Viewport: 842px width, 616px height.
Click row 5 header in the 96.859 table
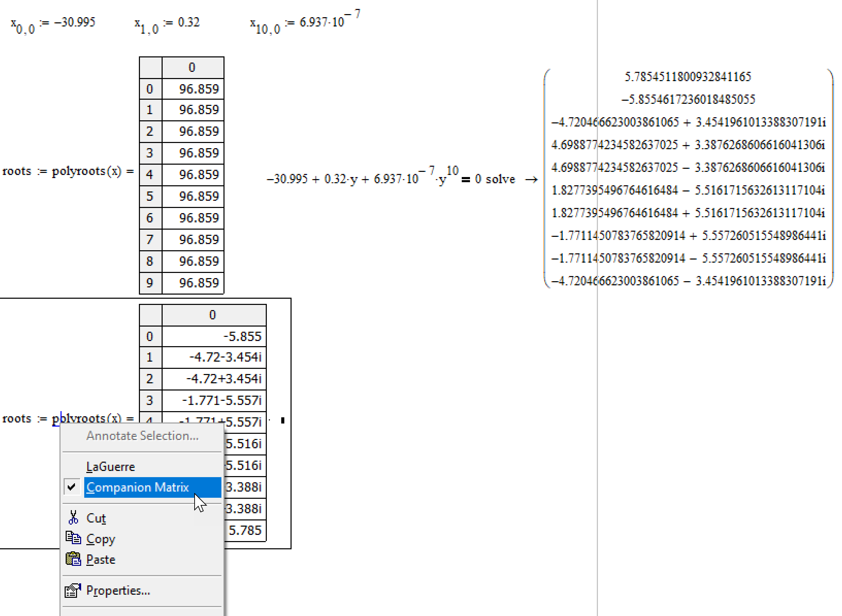coord(150,196)
